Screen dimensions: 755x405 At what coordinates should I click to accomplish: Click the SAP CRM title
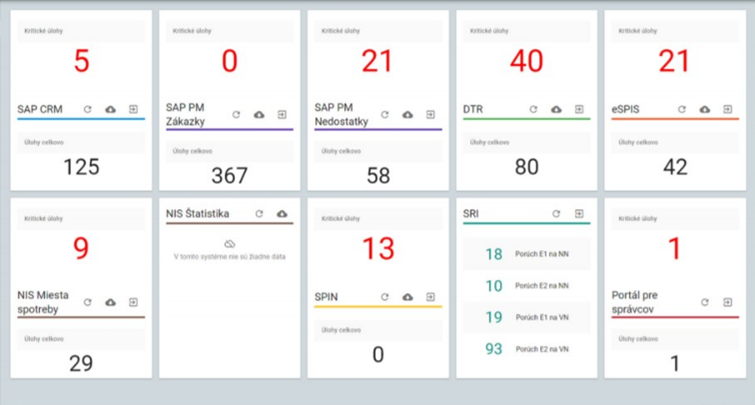(40, 109)
